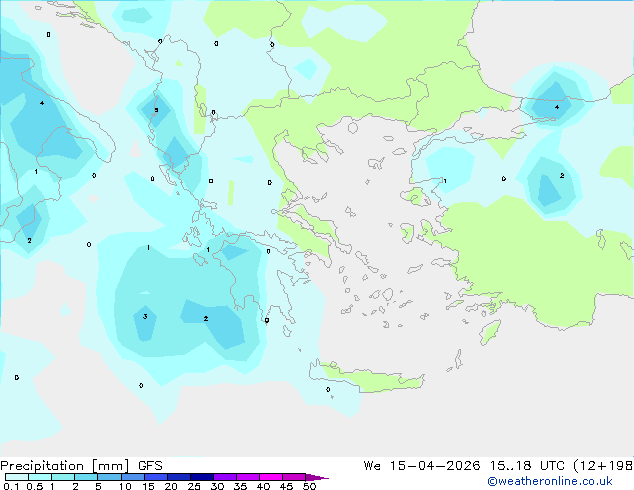Click the date text 'We 15-04-2026'
Screen dimensions: 634x490
pyautogui.click(x=422, y=466)
